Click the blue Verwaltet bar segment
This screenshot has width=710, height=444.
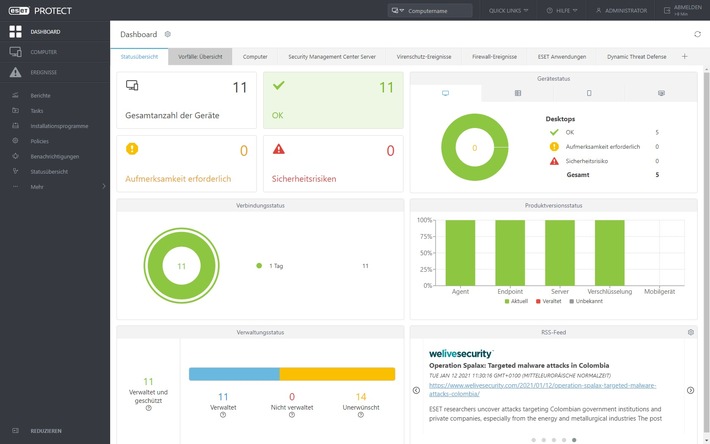click(234, 374)
